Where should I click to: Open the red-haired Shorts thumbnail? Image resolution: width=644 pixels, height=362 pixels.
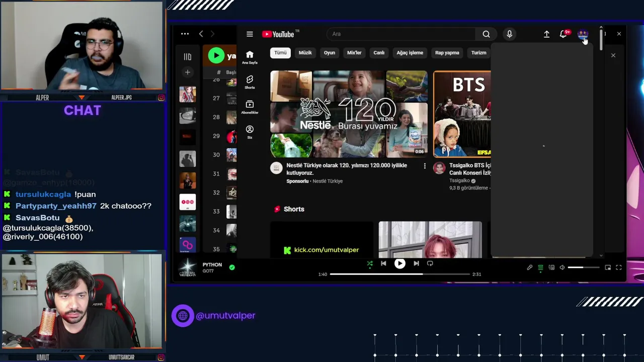pos(430,239)
